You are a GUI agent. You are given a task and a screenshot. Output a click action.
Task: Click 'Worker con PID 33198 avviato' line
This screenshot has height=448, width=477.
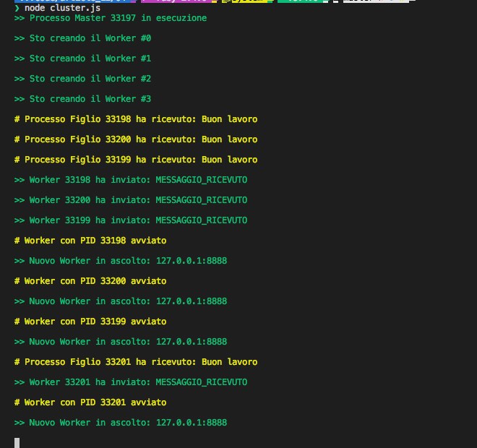coord(90,241)
